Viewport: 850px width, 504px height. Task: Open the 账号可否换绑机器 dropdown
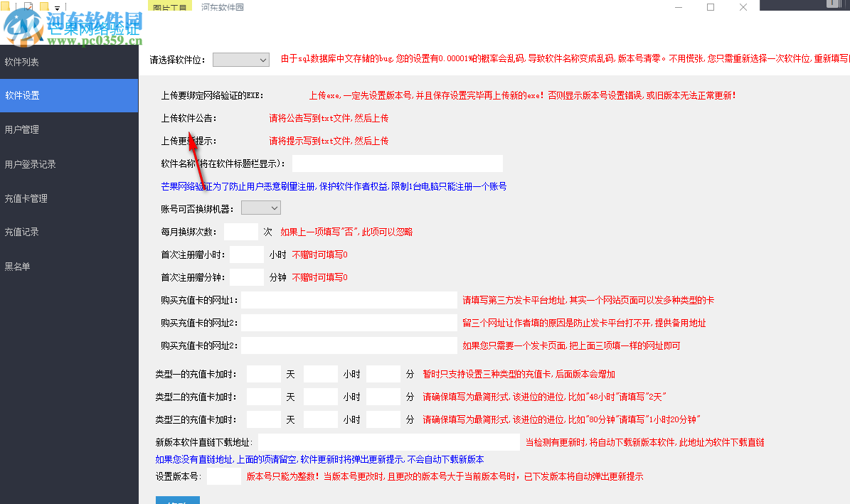[261, 208]
